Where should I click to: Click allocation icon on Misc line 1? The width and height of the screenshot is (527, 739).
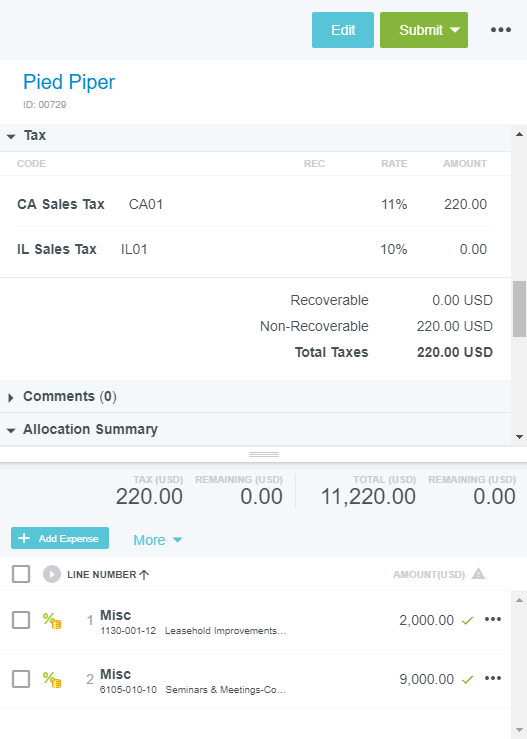[52, 620]
